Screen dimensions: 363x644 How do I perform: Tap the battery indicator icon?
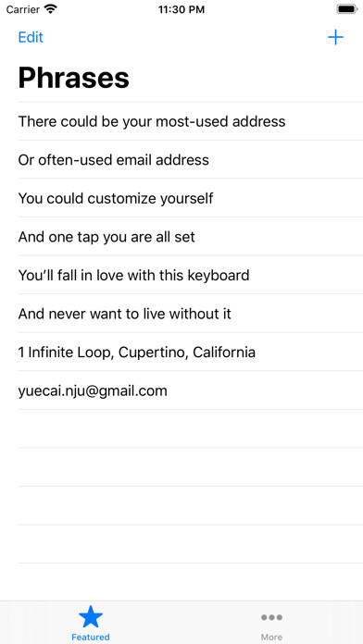pyautogui.click(x=347, y=9)
